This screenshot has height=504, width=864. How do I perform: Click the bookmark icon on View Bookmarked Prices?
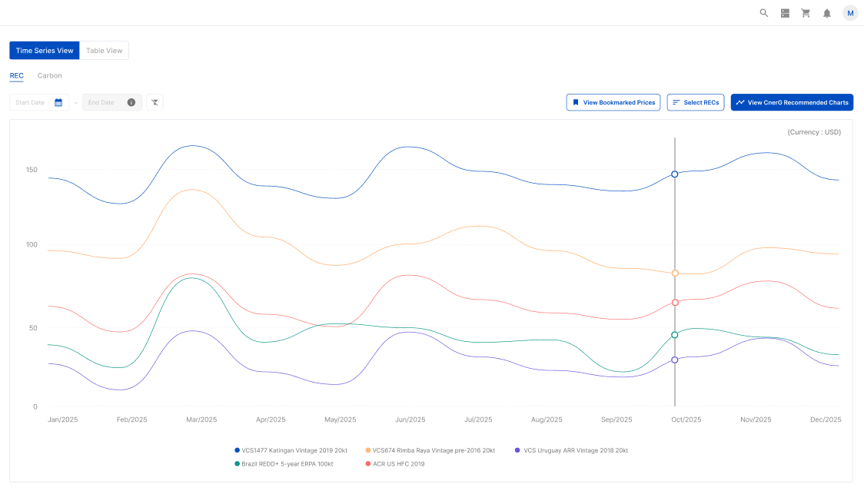pos(575,101)
